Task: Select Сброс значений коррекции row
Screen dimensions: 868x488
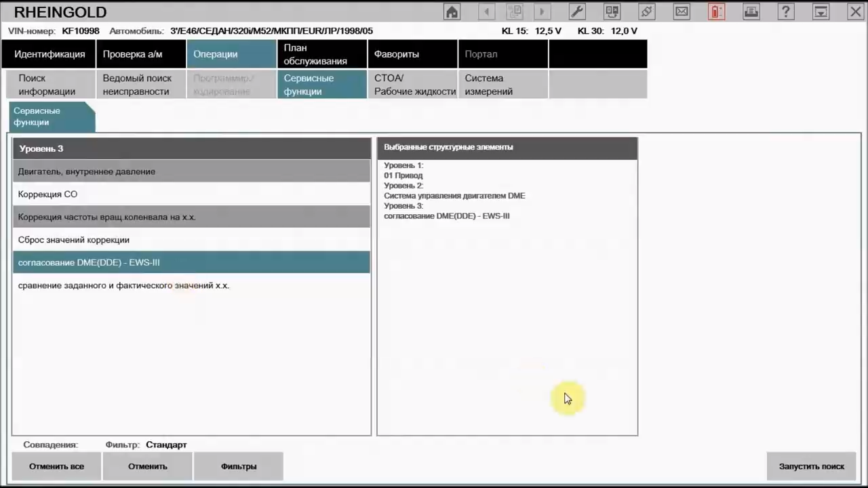Action: click(191, 239)
